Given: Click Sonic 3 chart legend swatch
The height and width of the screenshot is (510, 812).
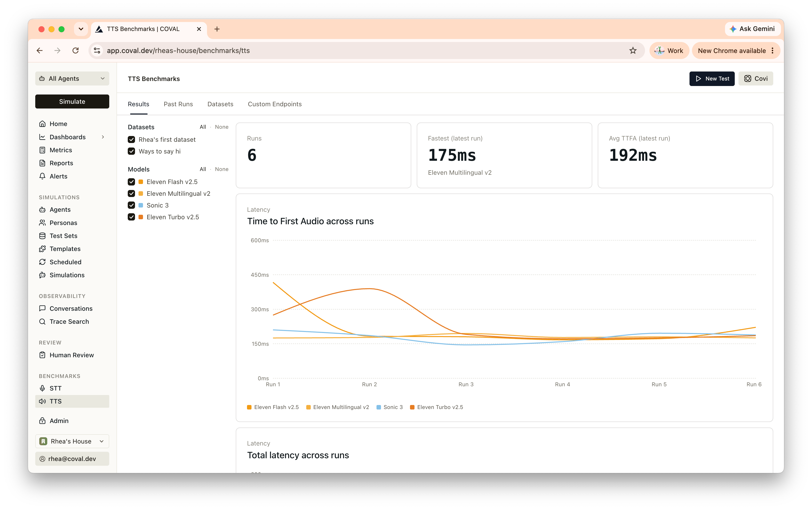Looking at the screenshot, I should tap(378, 407).
